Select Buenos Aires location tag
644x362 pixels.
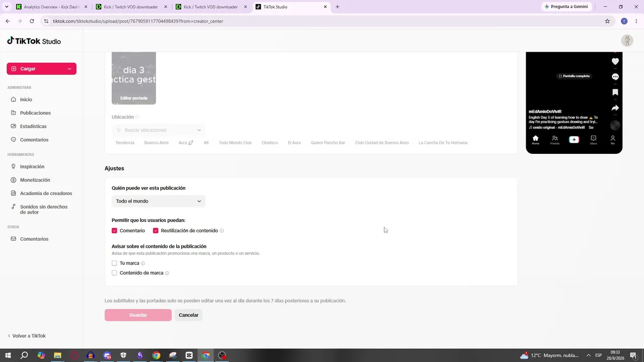(156, 143)
